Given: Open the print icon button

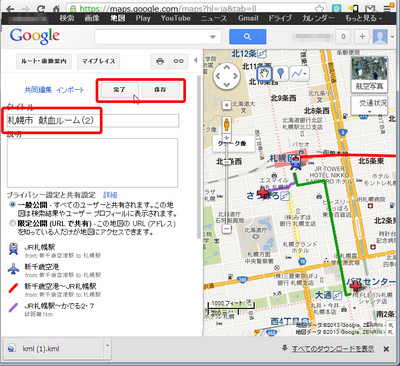Looking at the screenshot, I should pyautogui.click(x=160, y=61).
